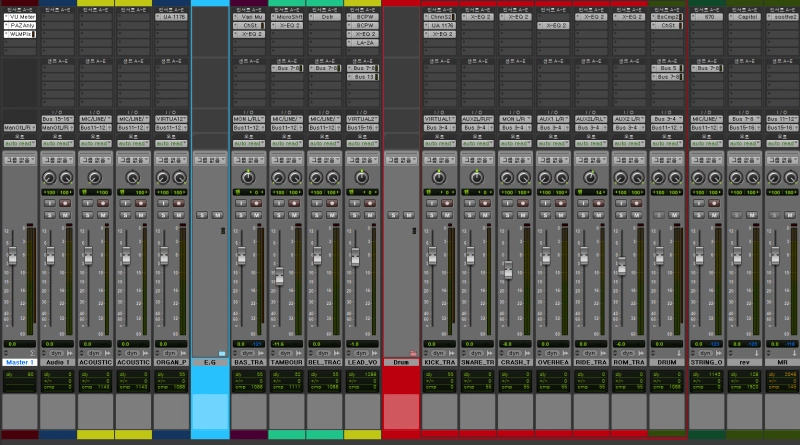Click the TAMBOUR track volume fader
800x445 pixels.
pos(279,277)
